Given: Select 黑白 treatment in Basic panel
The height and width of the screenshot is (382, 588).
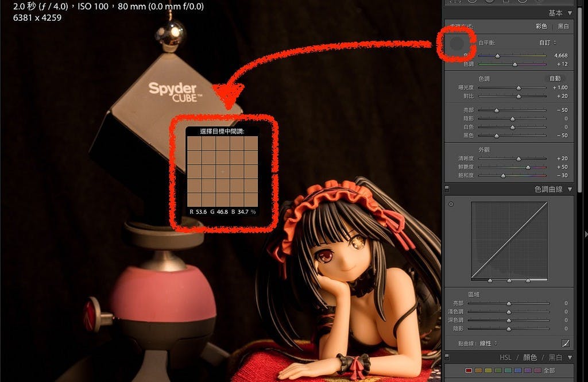Looking at the screenshot, I should click(x=563, y=26).
